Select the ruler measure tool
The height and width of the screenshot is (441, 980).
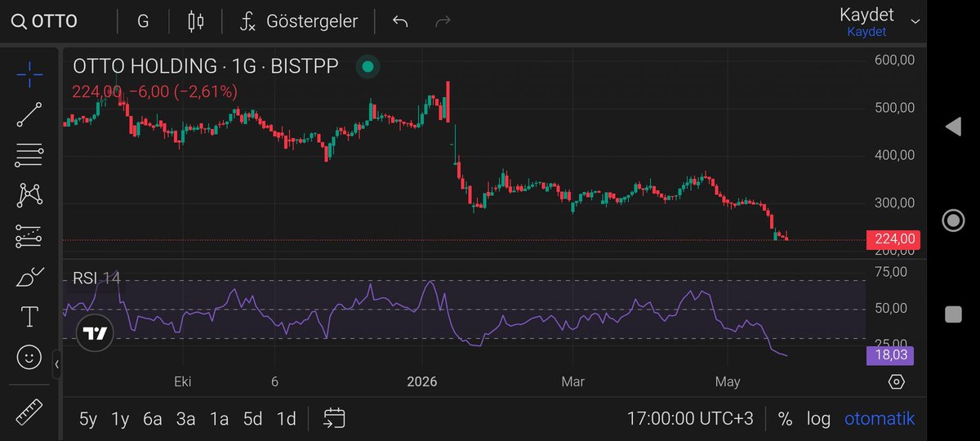29,411
